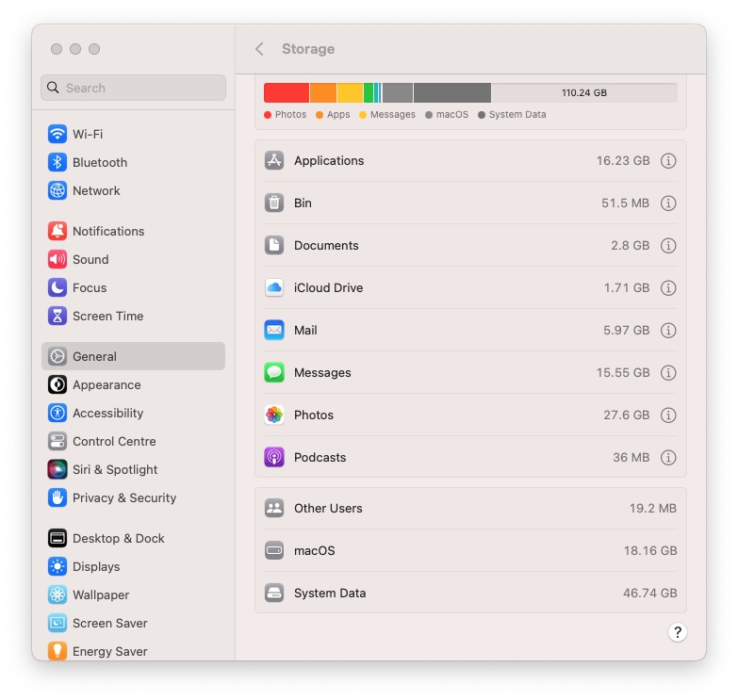Open Displays settings

tap(133, 566)
